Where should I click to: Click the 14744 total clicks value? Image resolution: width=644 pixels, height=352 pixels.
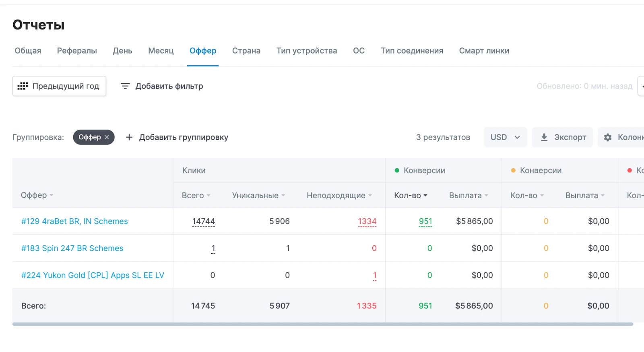click(x=204, y=222)
